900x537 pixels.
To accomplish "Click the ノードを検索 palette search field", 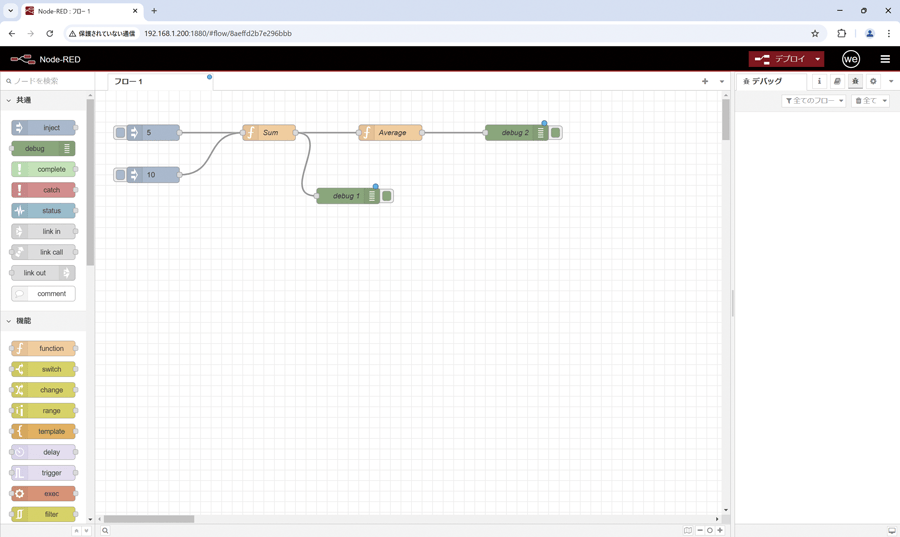I will [50, 81].
